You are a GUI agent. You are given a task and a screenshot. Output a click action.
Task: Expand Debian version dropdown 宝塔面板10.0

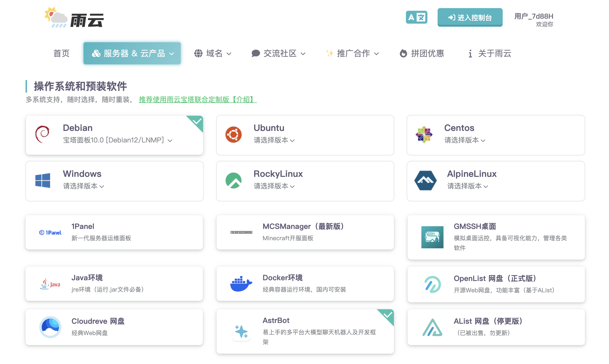pos(118,140)
